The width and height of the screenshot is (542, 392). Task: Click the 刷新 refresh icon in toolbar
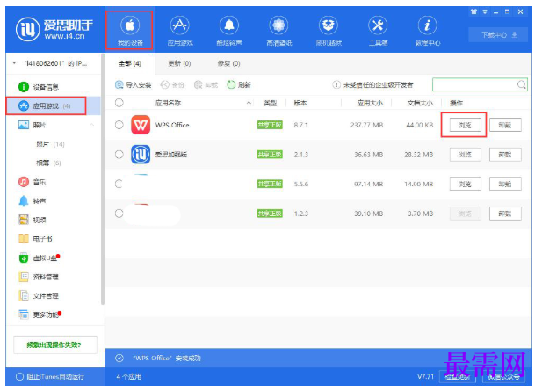[x=231, y=84]
